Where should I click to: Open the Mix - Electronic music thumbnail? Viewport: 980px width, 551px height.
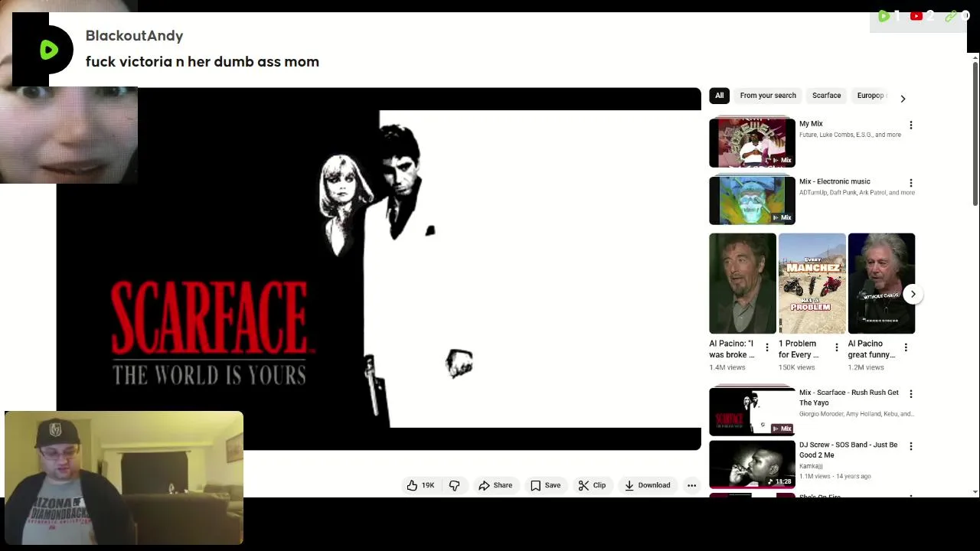(752, 200)
